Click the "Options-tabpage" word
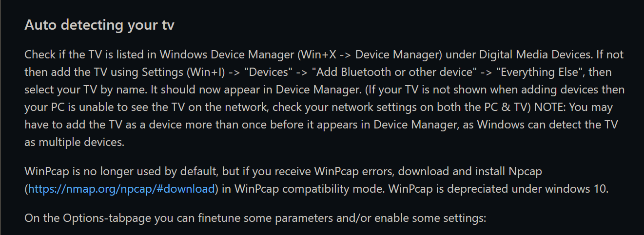 [x=107, y=218]
